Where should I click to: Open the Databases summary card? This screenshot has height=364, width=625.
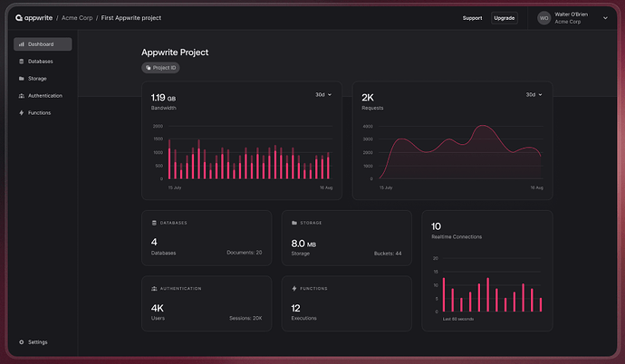click(206, 238)
